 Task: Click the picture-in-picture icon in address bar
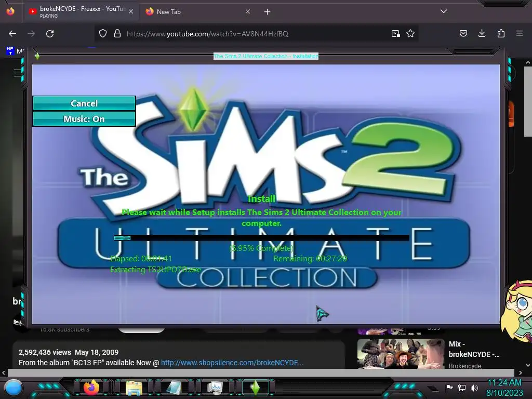(395, 34)
